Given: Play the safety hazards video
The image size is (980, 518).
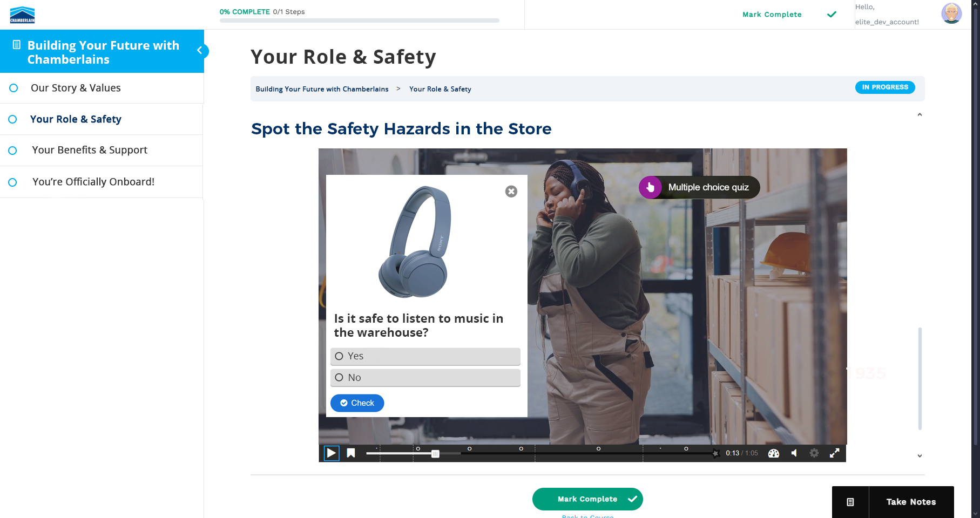Looking at the screenshot, I should tap(332, 453).
